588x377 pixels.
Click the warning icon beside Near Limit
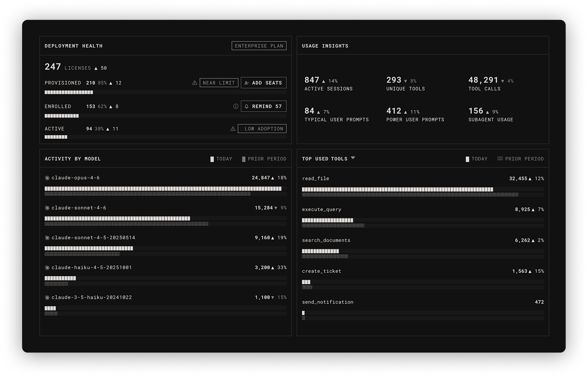tap(194, 83)
